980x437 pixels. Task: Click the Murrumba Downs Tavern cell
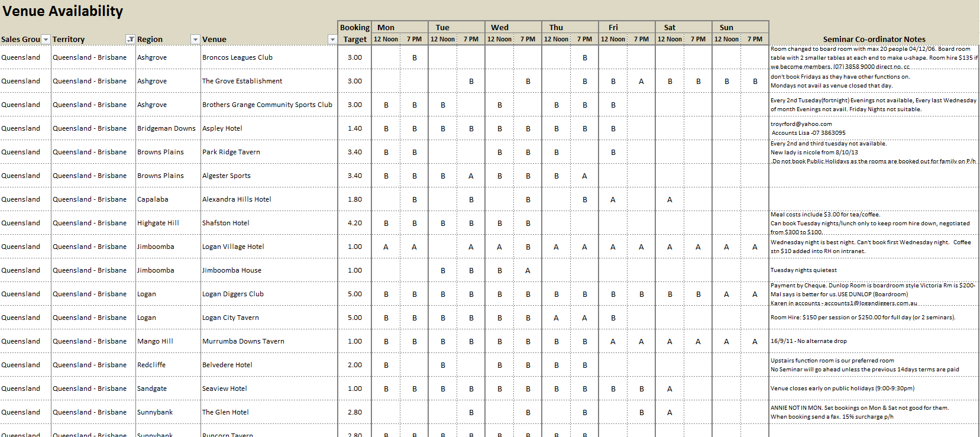(x=269, y=341)
